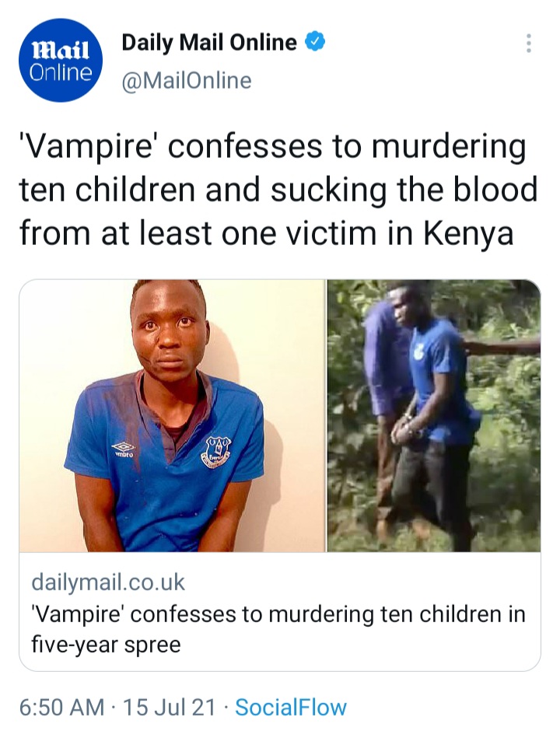560x731 pixels.
Task: Click the blue verified badge
Action: (315, 42)
